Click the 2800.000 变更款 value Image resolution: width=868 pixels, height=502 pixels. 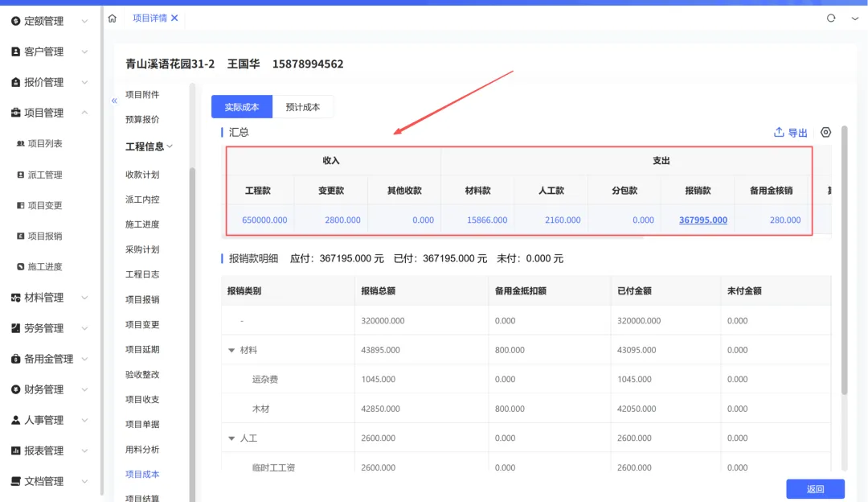(x=342, y=220)
